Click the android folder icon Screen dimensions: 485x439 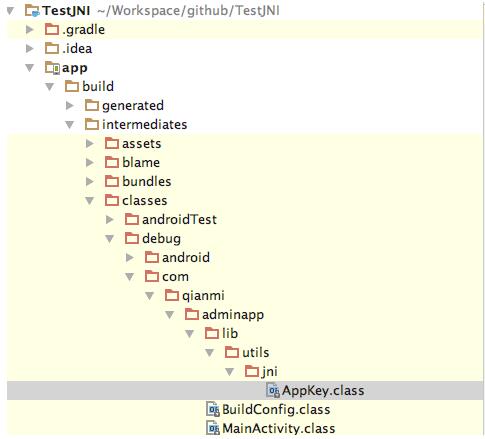[x=152, y=257]
